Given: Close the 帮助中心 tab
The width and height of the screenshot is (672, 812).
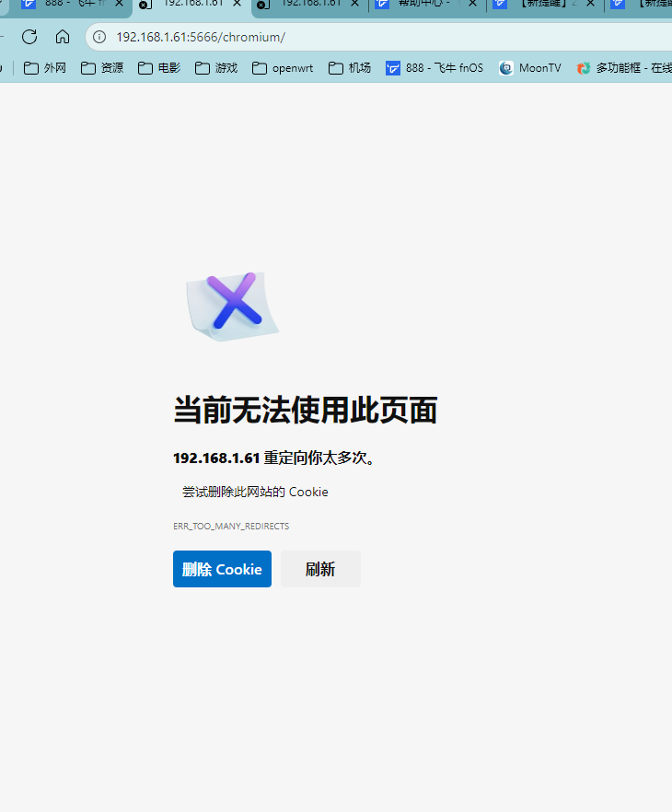Looking at the screenshot, I should pos(472,4).
